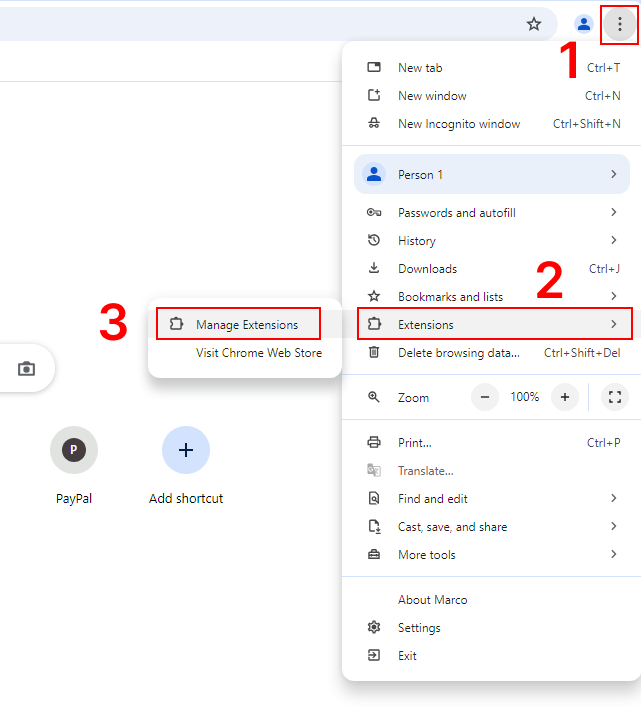
Task: Toggle fullscreen mode button
Action: (615, 397)
